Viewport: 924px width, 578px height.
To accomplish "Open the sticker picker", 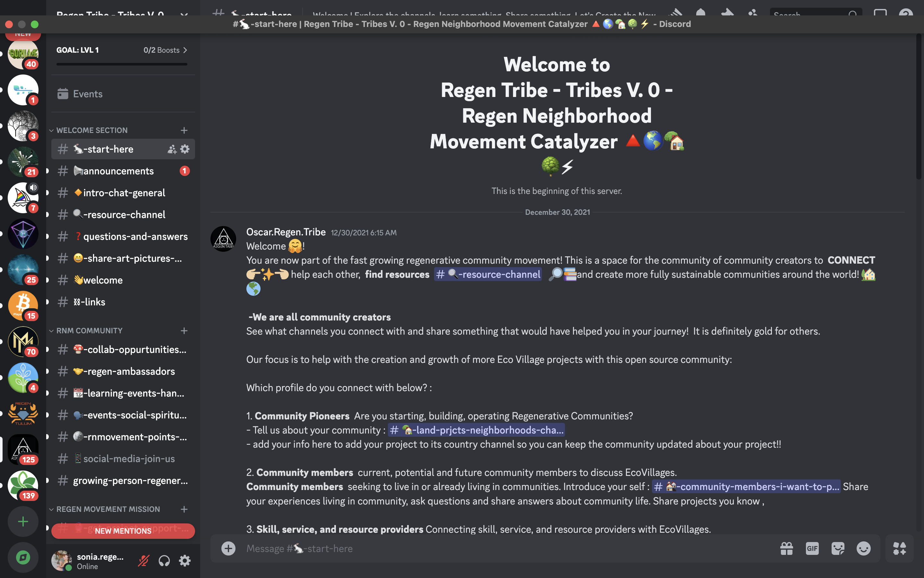I will [x=838, y=548].
